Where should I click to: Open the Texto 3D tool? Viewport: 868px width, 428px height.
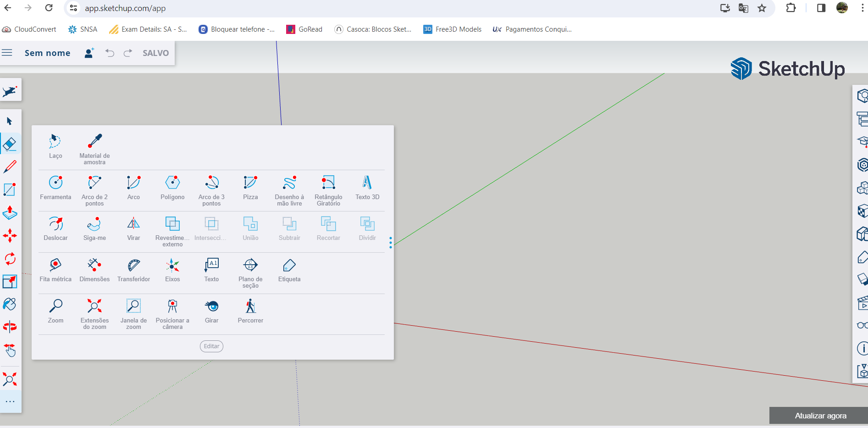click(367, 188)
